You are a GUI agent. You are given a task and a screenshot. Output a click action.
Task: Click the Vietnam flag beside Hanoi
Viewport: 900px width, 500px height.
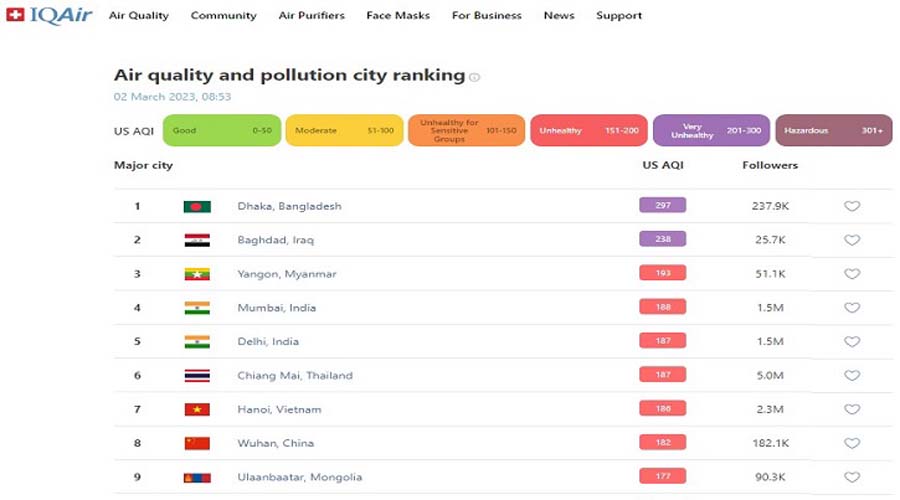pos(197,410)
